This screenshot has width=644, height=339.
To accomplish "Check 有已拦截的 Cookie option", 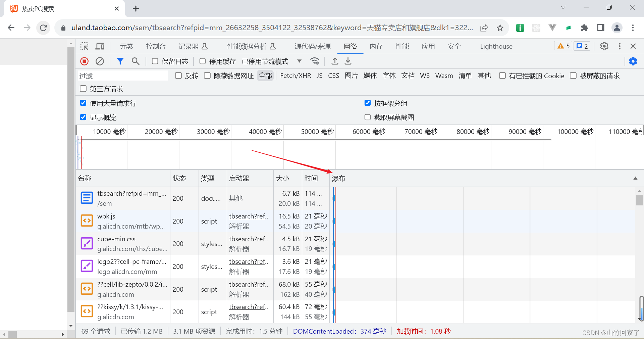I will [x=502, y=76].
